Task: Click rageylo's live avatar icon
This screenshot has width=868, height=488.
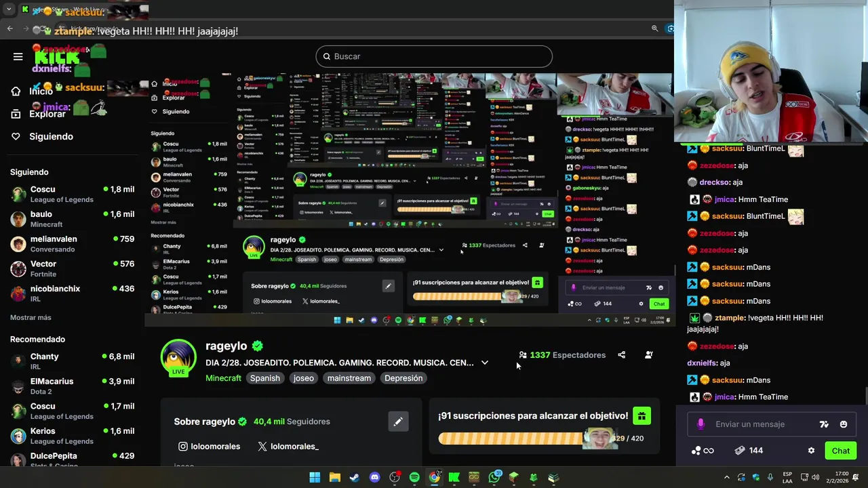Action: [x=178, y=357]
